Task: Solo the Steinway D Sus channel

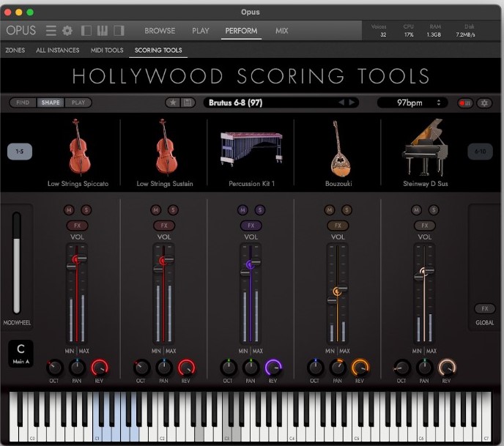Action: click(x=434, y=210)
